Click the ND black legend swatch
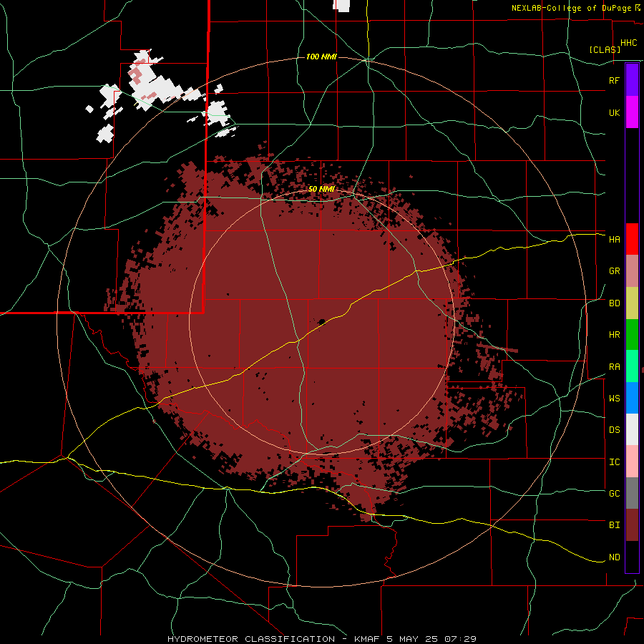This screenshot has width=644, height=644. pyautogui.click(x=632, y=557)
